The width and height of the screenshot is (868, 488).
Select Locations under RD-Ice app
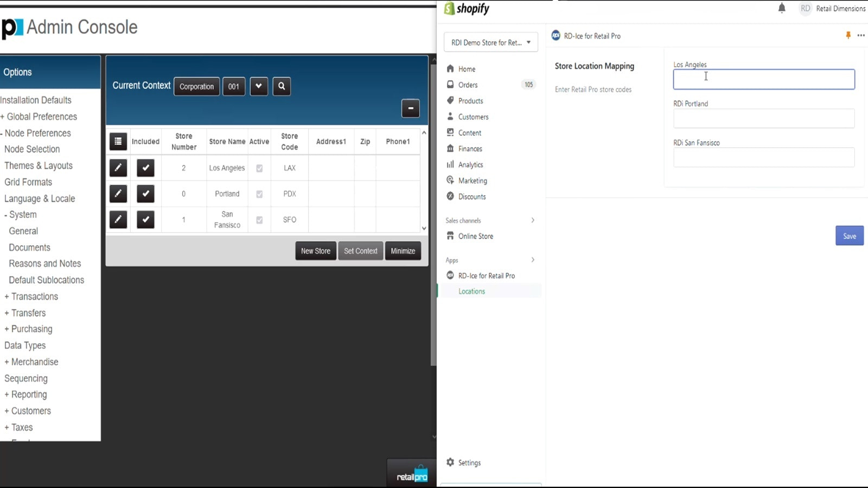pyautogui.click(x=471, y=291)
